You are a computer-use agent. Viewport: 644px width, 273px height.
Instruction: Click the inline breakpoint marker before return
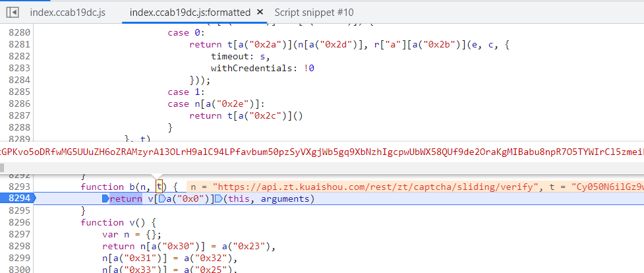click(x=105, y=199)
